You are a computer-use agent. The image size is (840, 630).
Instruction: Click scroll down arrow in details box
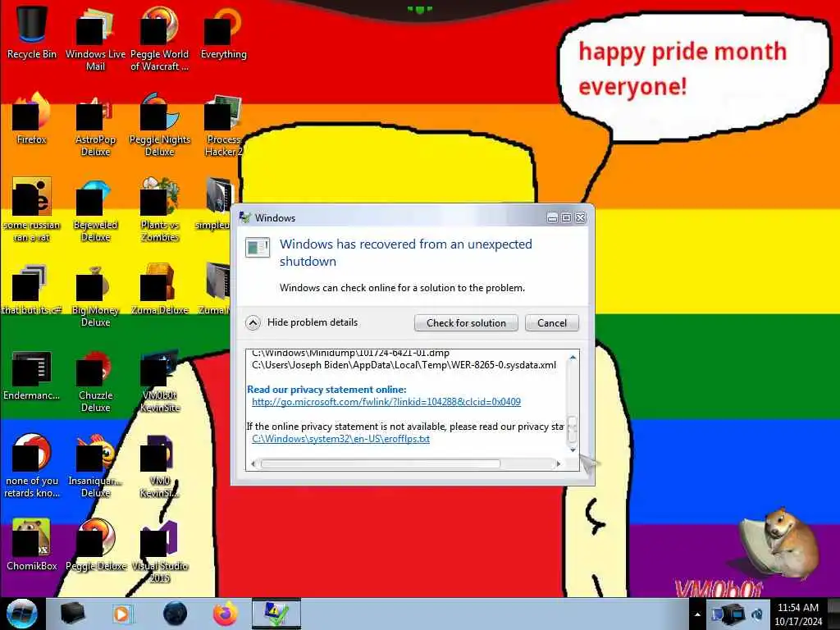coord(573,450)
